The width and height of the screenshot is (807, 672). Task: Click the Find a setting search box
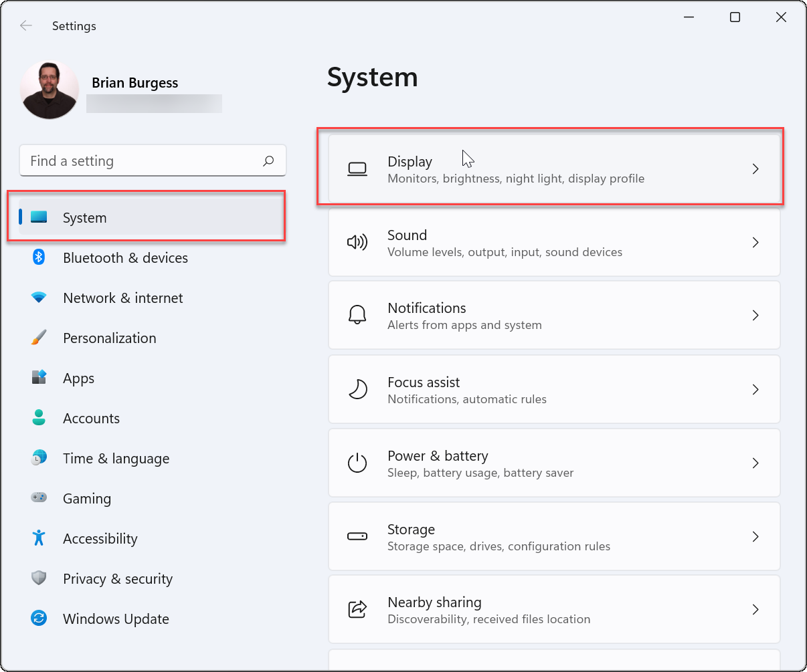click(x=153, y=160)
